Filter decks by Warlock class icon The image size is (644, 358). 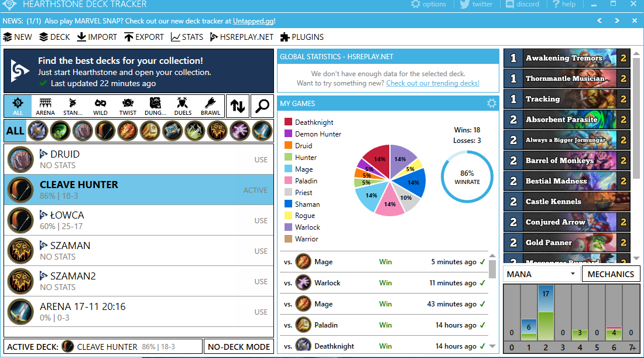click(x=239, y=131)
